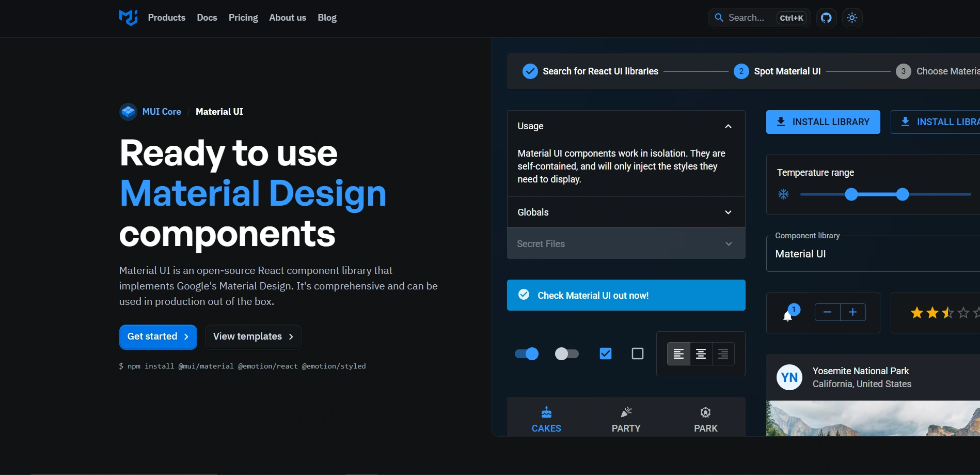Click the YN avatar
Image resolution: width=980 pixels, height=475 pixels.
tap(789, 377)
